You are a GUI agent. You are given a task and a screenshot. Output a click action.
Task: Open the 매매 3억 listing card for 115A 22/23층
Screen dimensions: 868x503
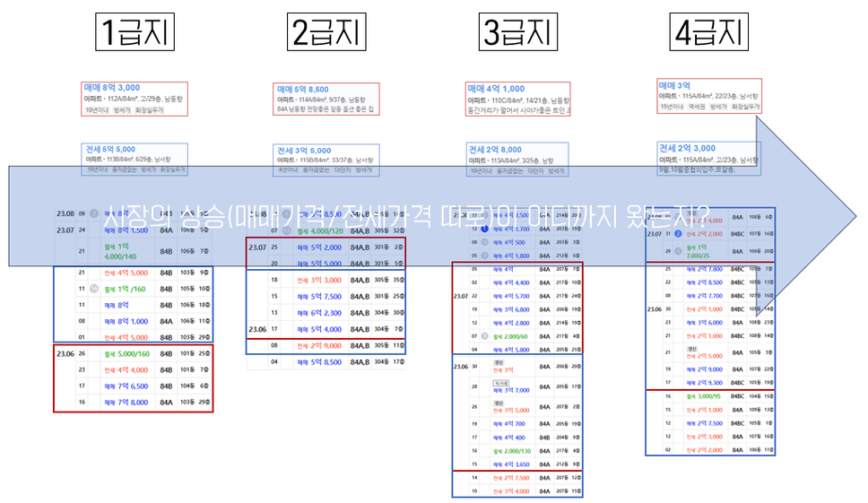709,96
